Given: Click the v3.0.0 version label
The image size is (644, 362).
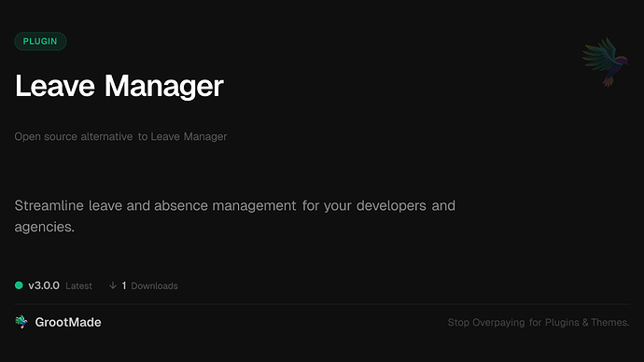Looking at the screenshot, I should [x=44, y=285].
